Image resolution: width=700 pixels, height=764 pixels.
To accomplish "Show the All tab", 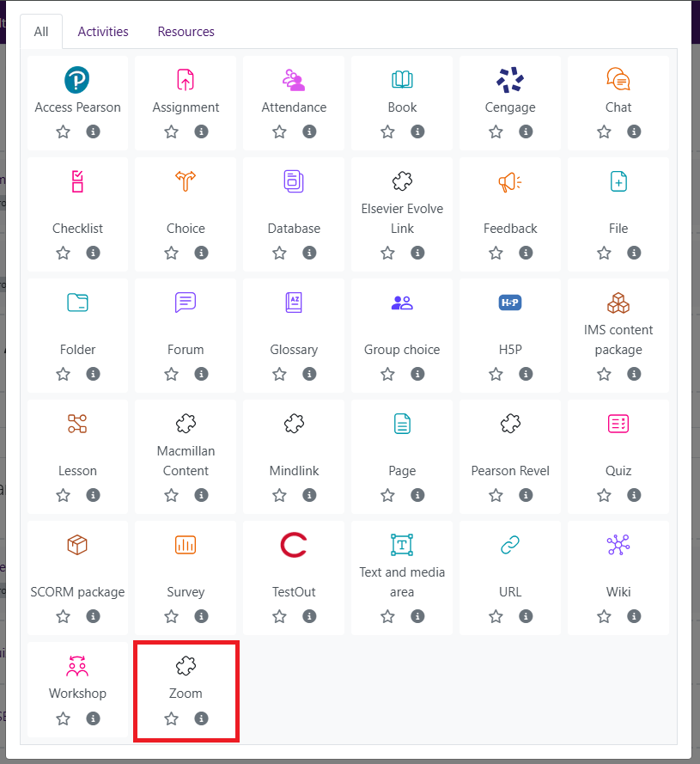I will [41, 32].
